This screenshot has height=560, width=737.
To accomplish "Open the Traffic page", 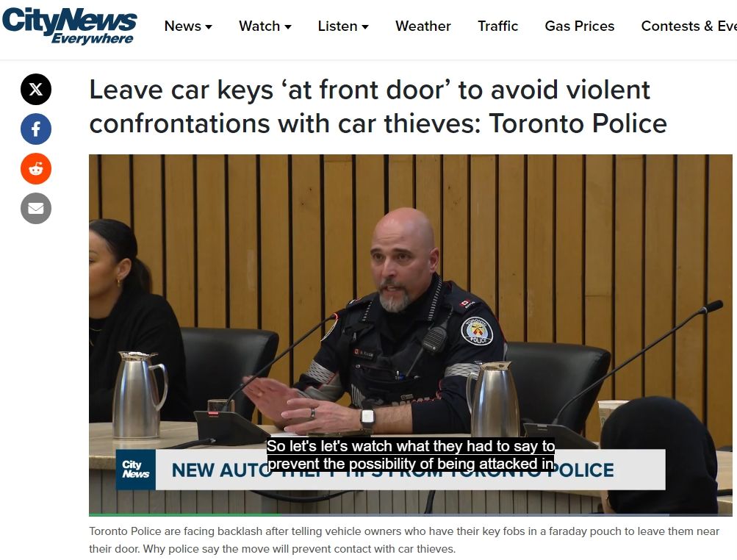I will 497,26.
